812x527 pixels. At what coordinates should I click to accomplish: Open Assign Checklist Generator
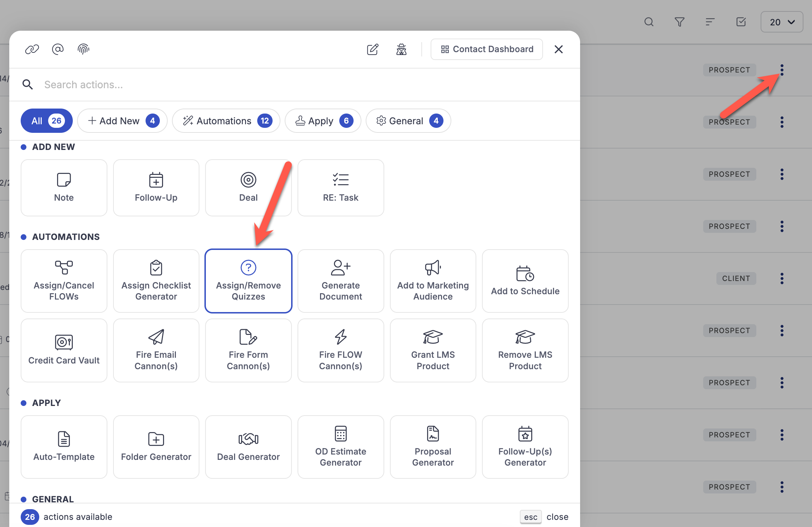[x=156, y=281]
